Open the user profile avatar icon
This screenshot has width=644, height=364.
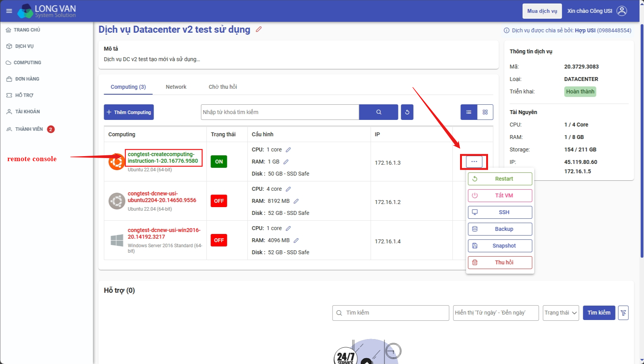point(622,11)
